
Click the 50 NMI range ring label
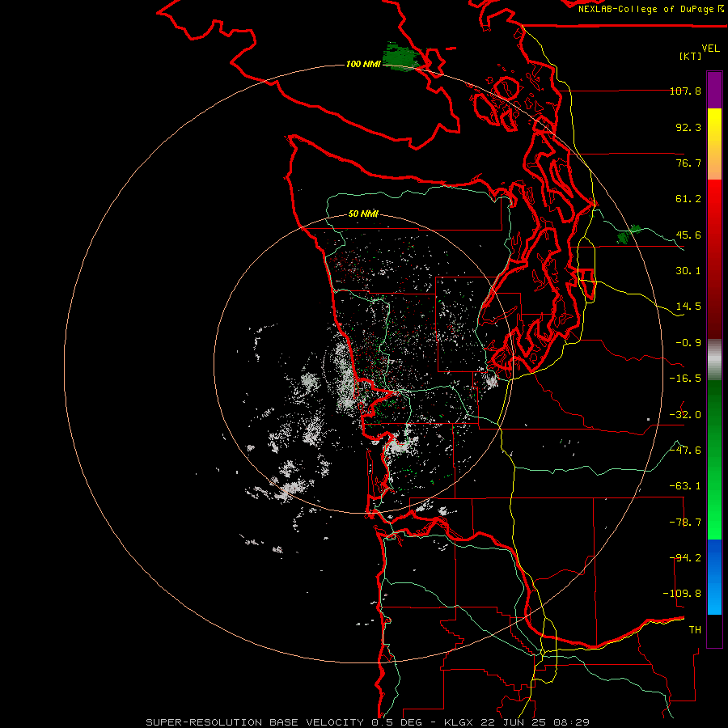pyautogui.click(x=363, y=214)
